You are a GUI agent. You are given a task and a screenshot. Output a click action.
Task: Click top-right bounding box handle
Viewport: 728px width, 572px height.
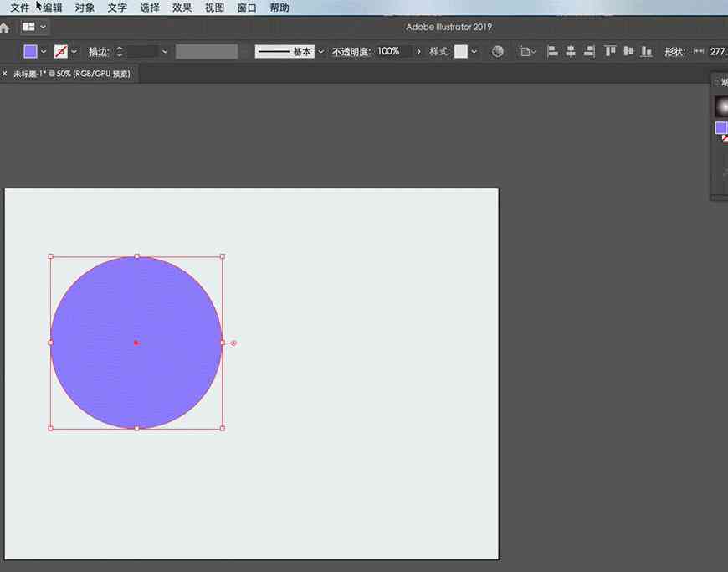(223, 256)
